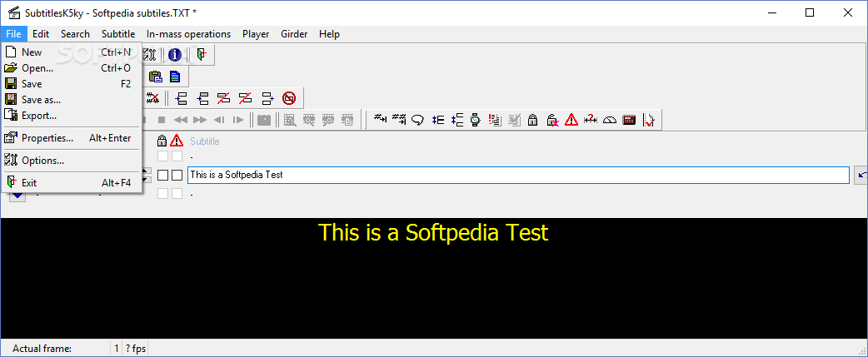
Task: Click the wristwatch timing icon
Action: click(x=475, y=119)
